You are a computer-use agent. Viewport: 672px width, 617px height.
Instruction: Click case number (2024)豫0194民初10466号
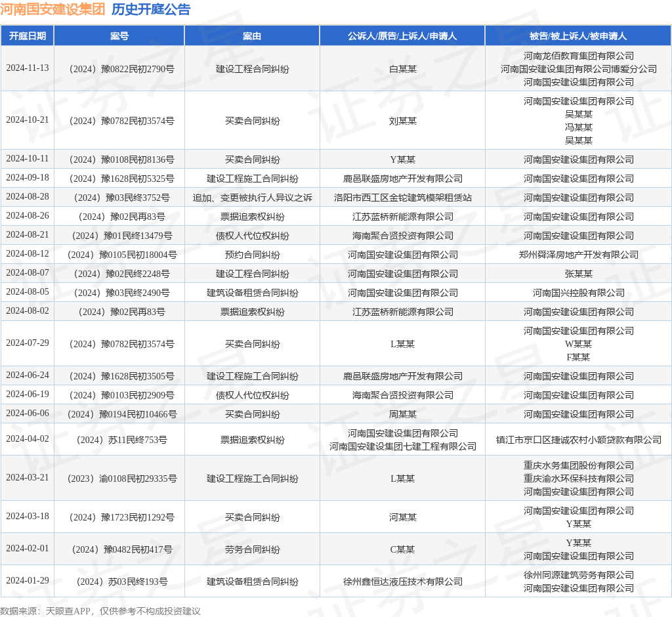click(x=121, y=414)
